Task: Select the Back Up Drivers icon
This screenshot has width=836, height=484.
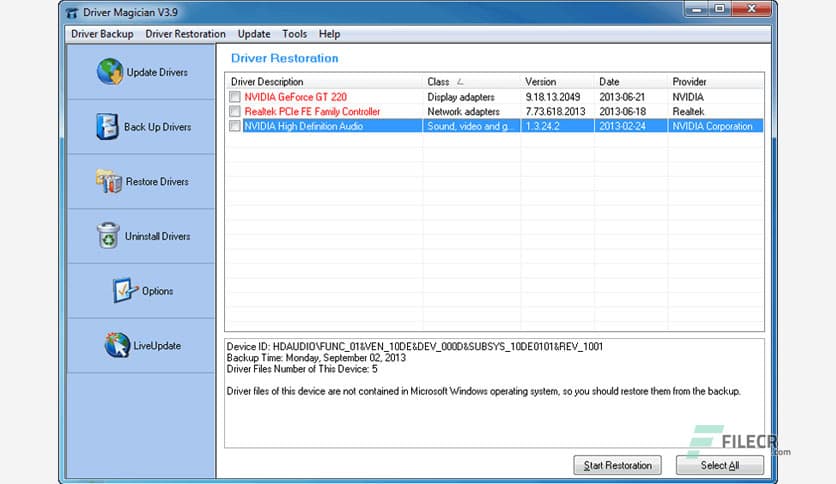Action: click(x=107, y=127)
